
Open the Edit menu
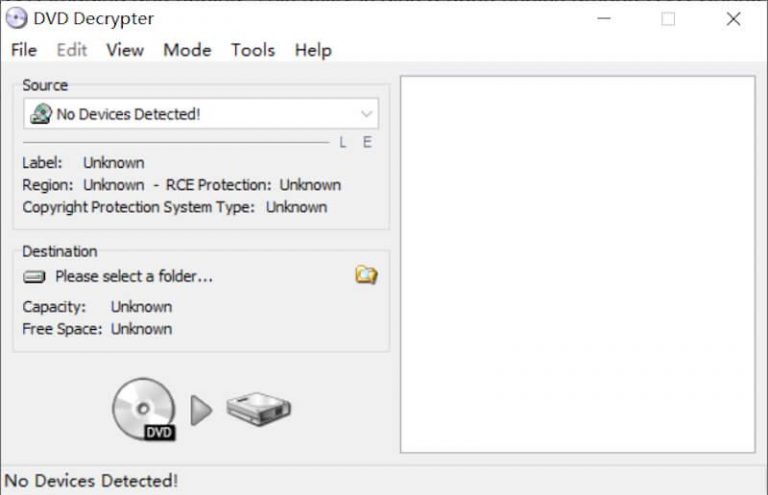72,50
